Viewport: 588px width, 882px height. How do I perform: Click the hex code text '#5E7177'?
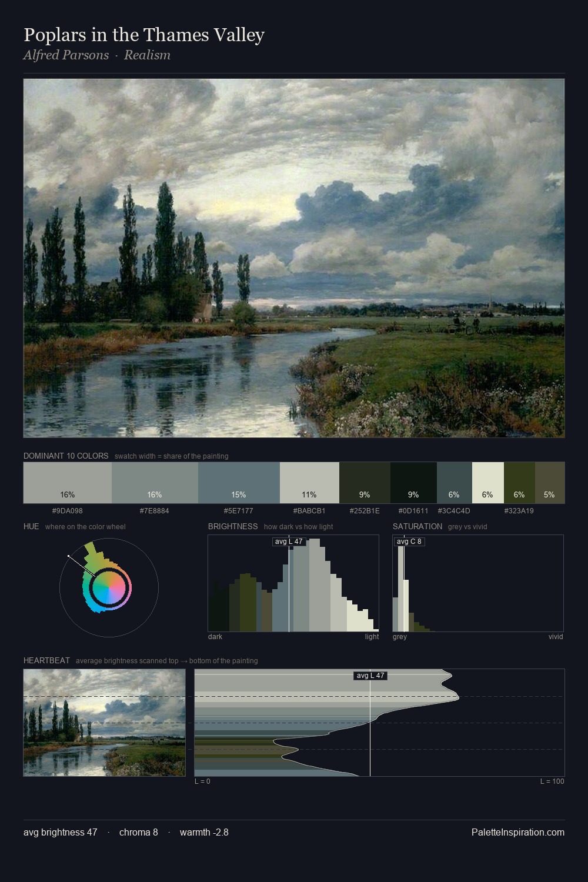tap(239, 511)
